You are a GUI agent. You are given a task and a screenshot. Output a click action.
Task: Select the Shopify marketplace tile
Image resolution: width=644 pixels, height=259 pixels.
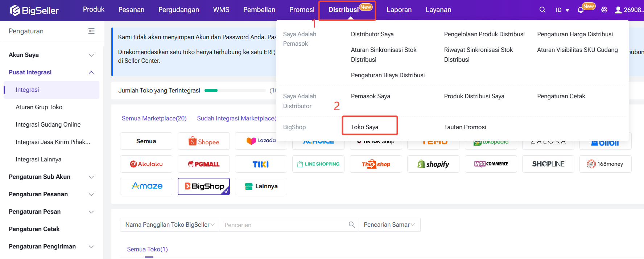tap(433, 164)
